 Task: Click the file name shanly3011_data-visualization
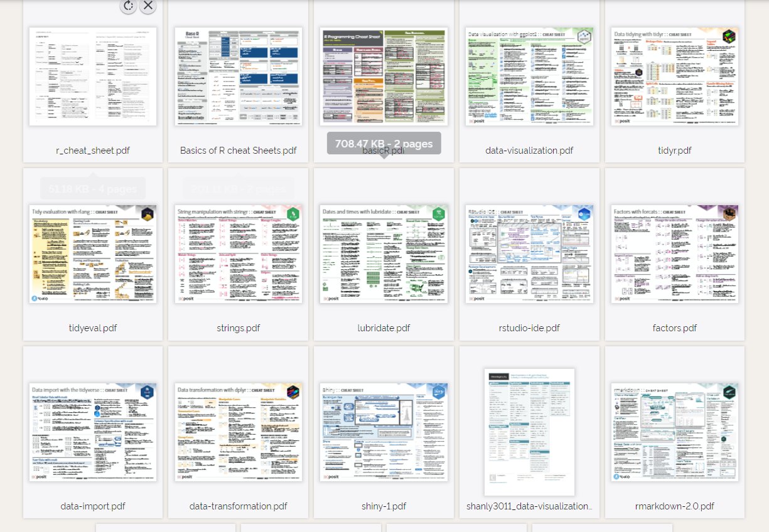tap(529, 506)
